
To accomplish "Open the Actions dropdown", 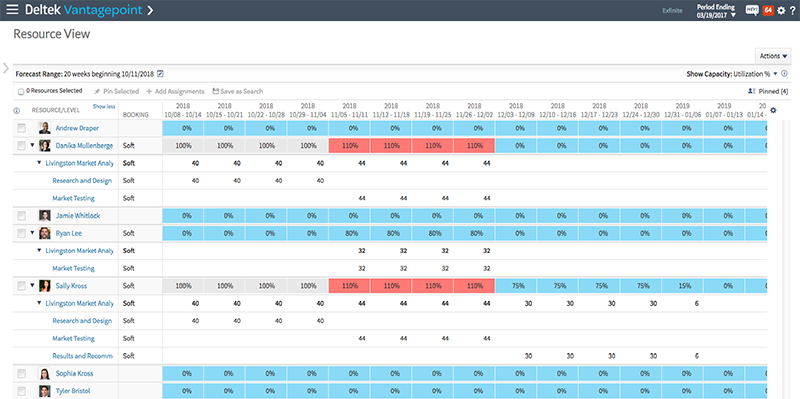I will pyautogui.click(x=773, y=56).
